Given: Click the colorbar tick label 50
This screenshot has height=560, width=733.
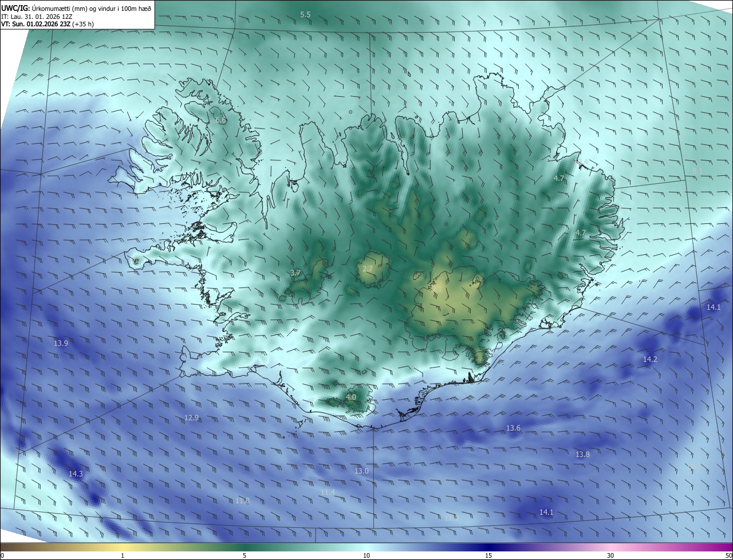Looking at the screenshot, I should (x=728, y=555).
